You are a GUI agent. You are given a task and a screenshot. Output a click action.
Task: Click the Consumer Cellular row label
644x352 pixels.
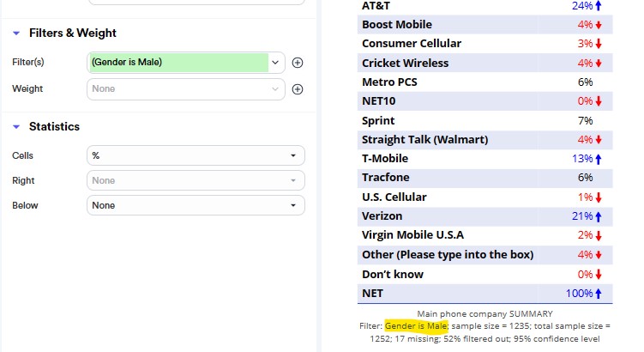click(x=412, y=44)
